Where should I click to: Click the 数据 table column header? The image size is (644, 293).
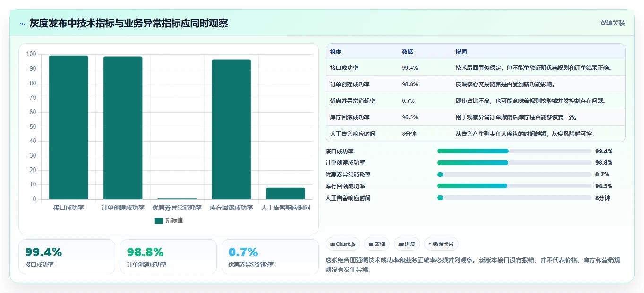(407, 51)
